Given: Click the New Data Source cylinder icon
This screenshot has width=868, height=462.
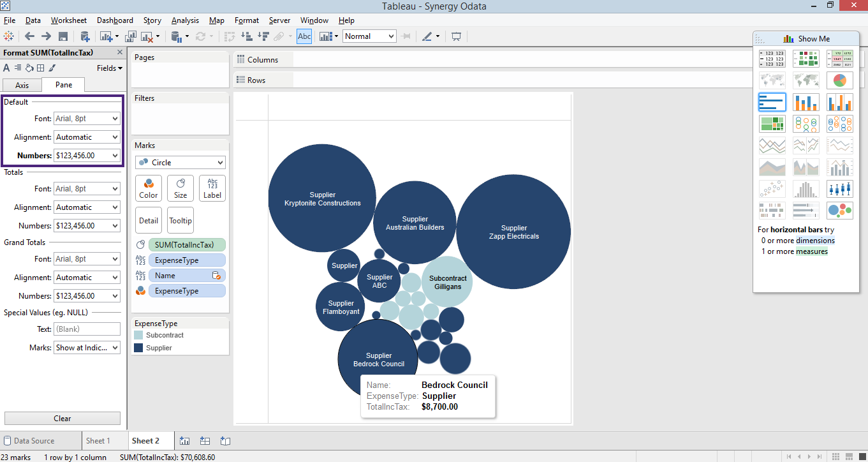Looking at the screenshot, I should [x=84, y=36].
